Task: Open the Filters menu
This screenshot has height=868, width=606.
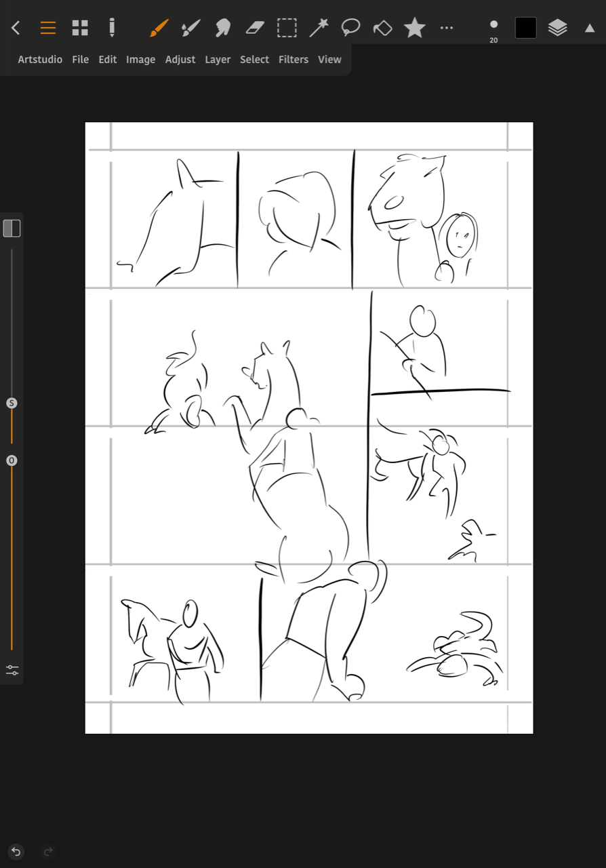Action: 294,60
